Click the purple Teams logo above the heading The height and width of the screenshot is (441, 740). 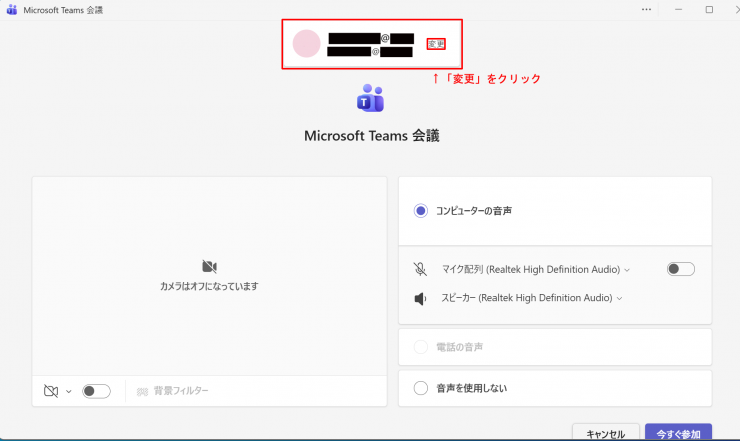pyautogui.click(x=370, y=99)
